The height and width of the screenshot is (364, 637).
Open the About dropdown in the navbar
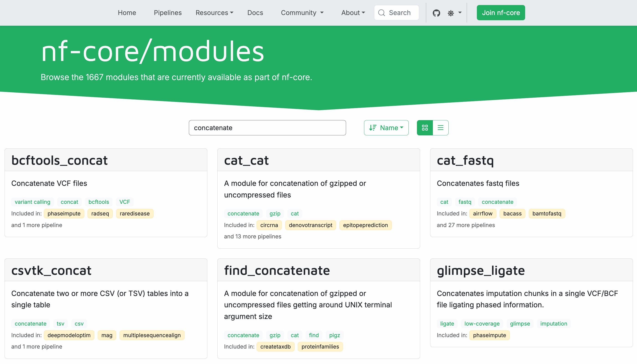tap(353, 13)
